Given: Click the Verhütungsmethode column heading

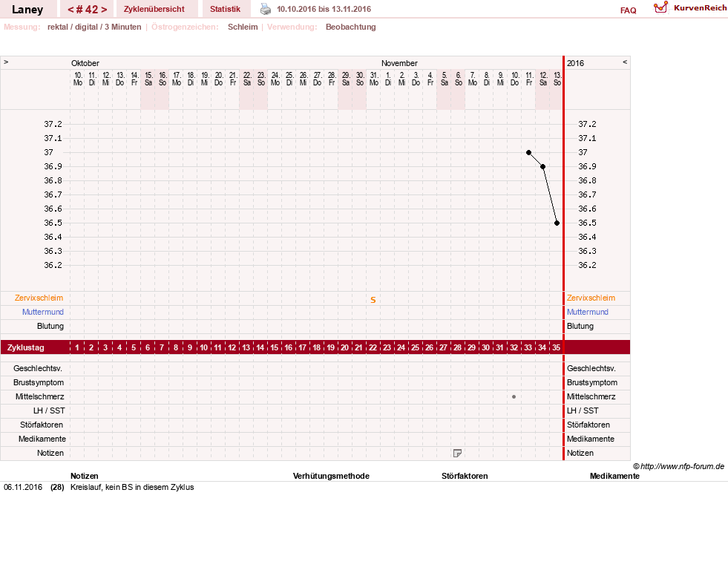Looking at the screenshot, I should 331,476.
